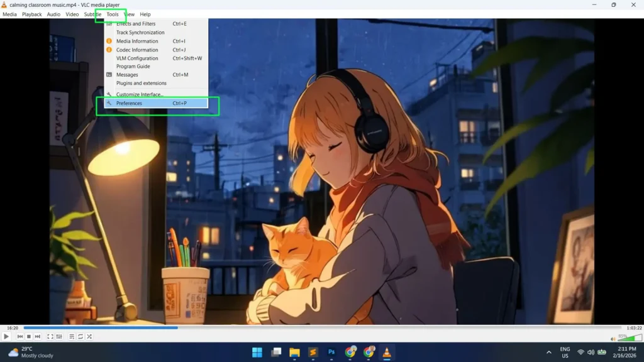Viewport: 644px width, 362px height.
Task: Show the playlist icon
Action: click(x=72, y=336)
